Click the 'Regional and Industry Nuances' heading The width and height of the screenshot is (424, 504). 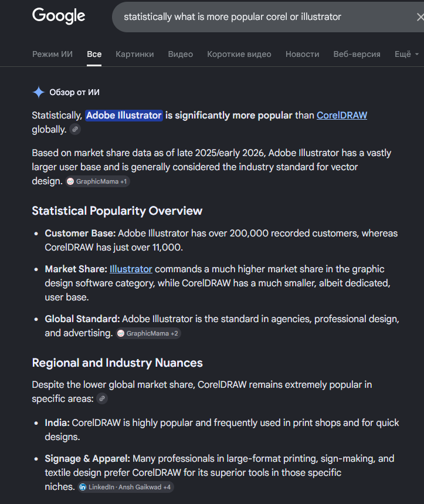(x=117, y=363)
